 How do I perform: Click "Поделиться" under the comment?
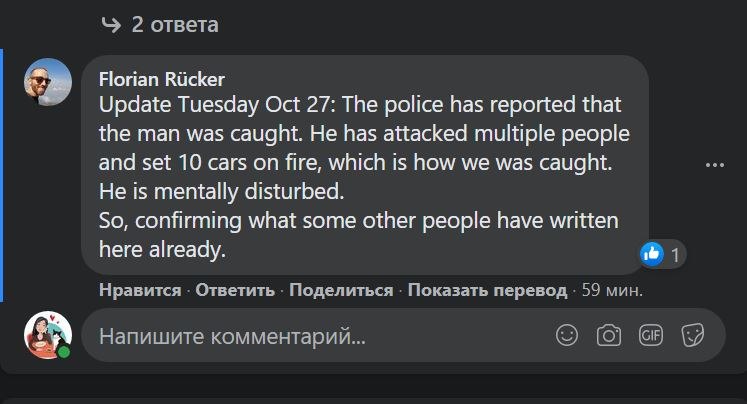[341, 290]
